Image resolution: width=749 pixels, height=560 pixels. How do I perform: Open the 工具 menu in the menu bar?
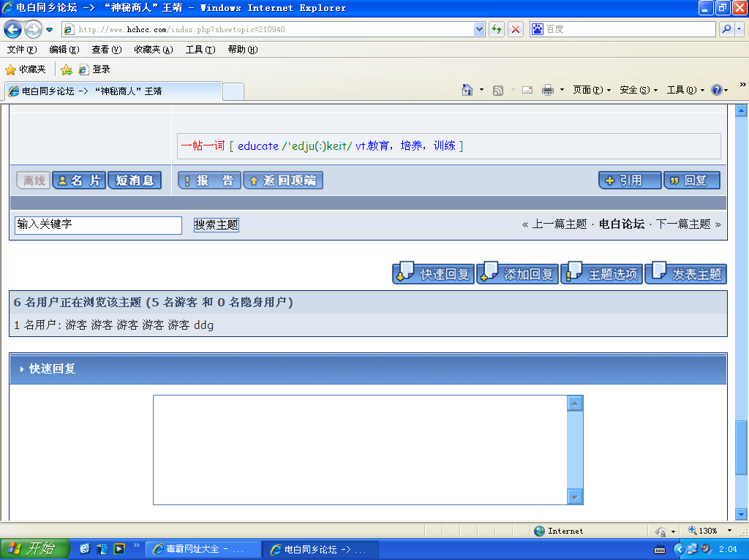click(x=200, y=50)
